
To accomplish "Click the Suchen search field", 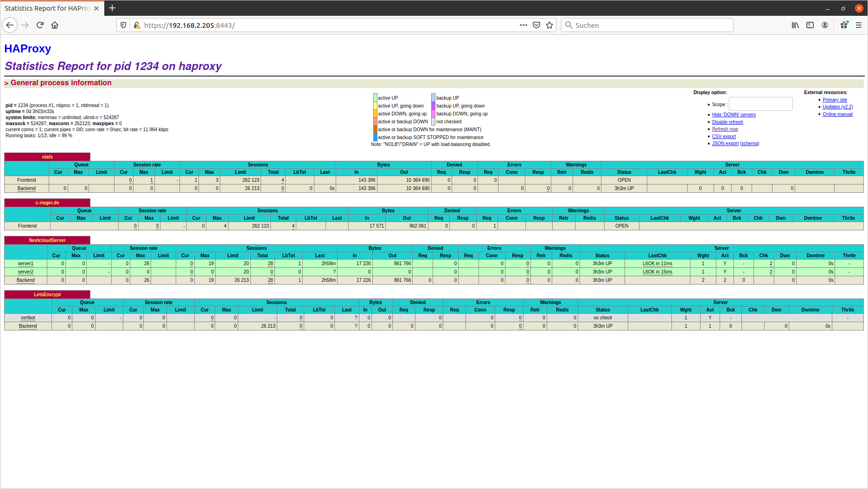I will 647,25.
